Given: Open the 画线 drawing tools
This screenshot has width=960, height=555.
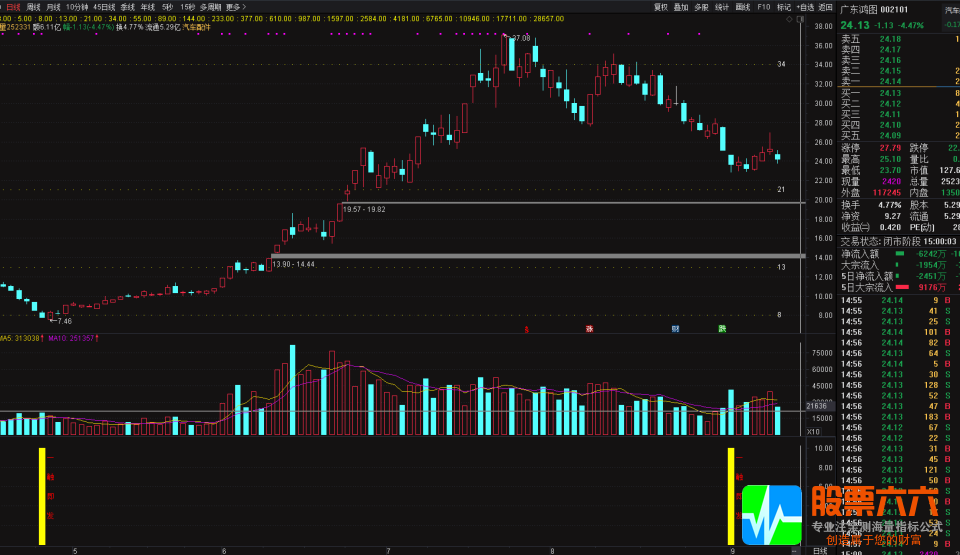Looking at the screenshot, I should pos(743,6).
